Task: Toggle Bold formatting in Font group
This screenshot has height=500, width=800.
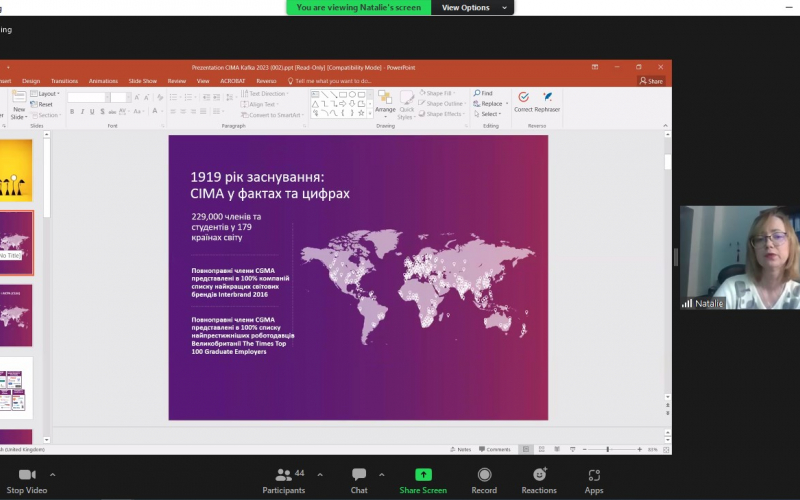Action: click(72, 112)
